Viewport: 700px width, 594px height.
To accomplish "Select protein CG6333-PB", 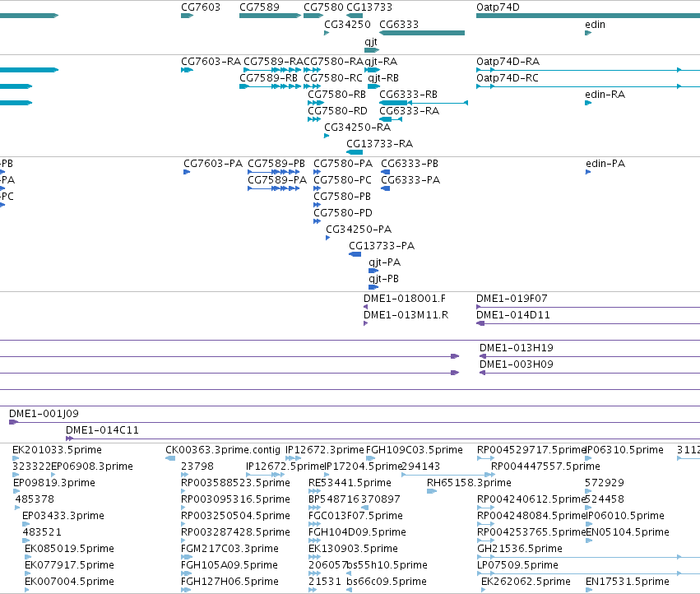I will pos(410,164).
